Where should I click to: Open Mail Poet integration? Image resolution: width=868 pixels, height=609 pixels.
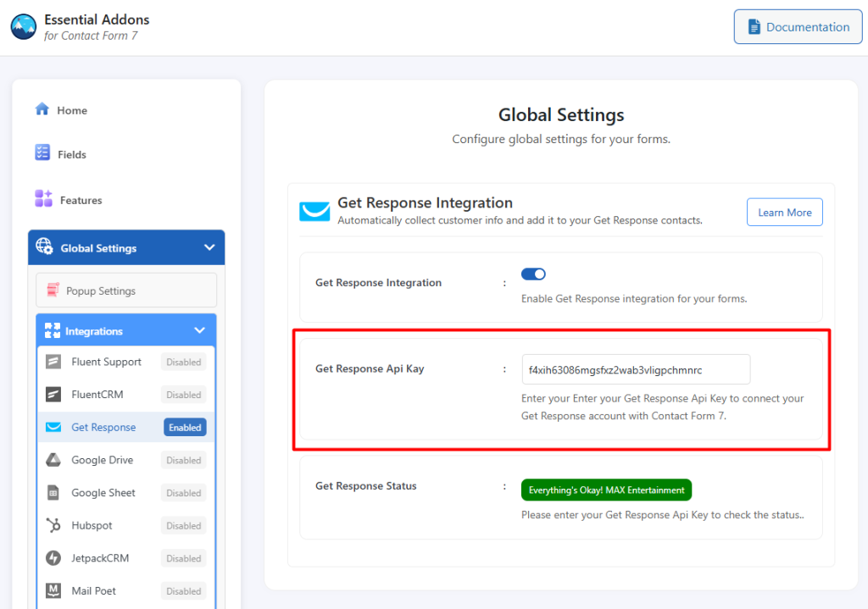[x=93, y=590]
